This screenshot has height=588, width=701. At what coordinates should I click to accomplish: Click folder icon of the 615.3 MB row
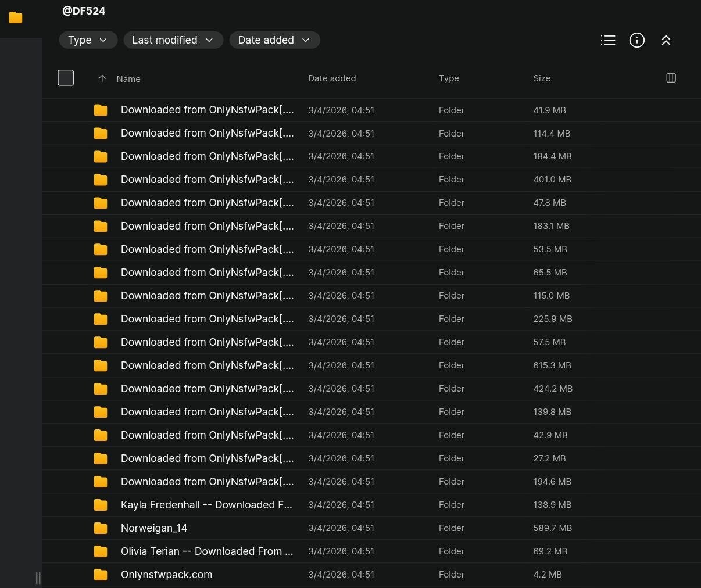(x=101, y=365)
